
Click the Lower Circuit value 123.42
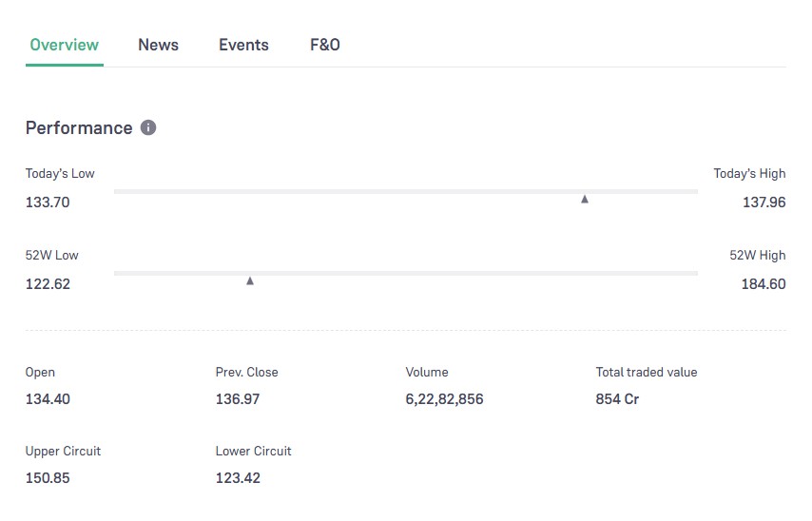(x=238, y=478)
